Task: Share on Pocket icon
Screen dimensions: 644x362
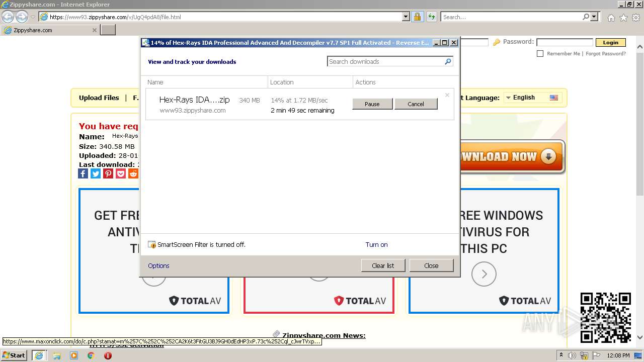Action: (x=121, y=173)
